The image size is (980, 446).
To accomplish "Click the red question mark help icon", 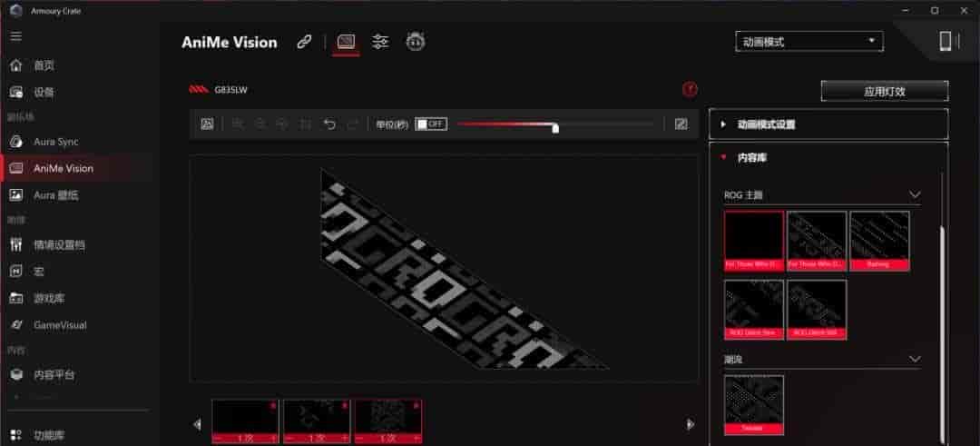I will point(690,89).
